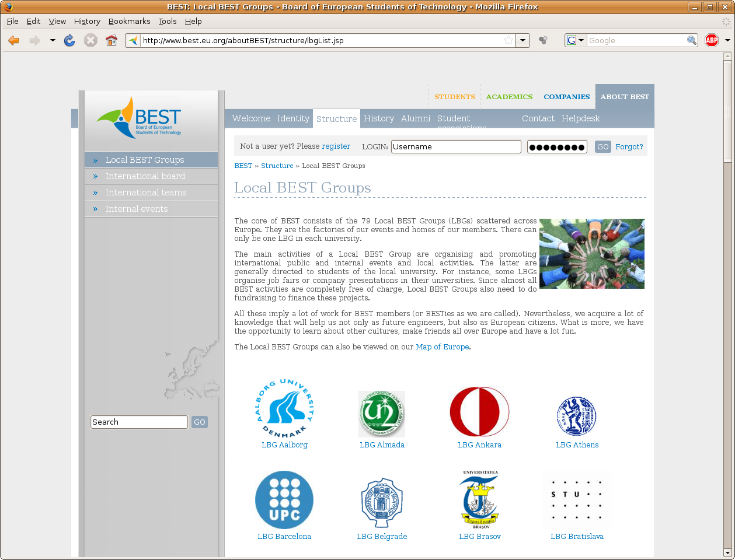Select Local BEST Groups in sidebar

[x=151, y=160]
